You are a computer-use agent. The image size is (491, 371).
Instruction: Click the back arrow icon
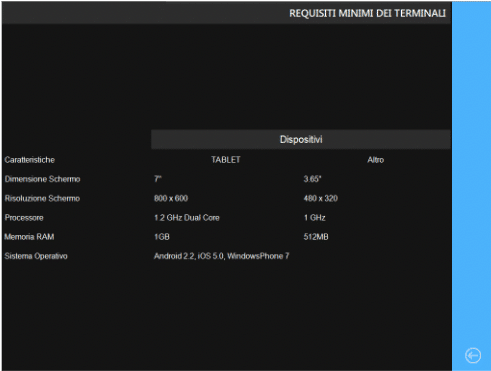[473, 355]
